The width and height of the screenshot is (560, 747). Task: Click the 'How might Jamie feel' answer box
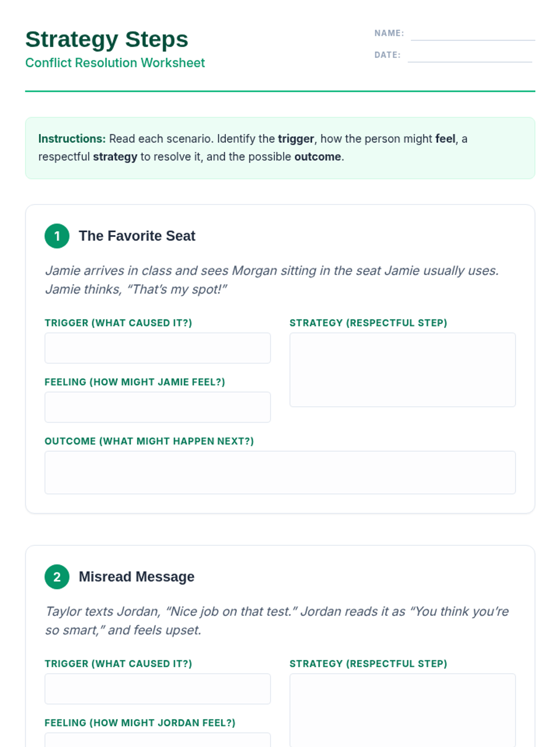(157, 407)
